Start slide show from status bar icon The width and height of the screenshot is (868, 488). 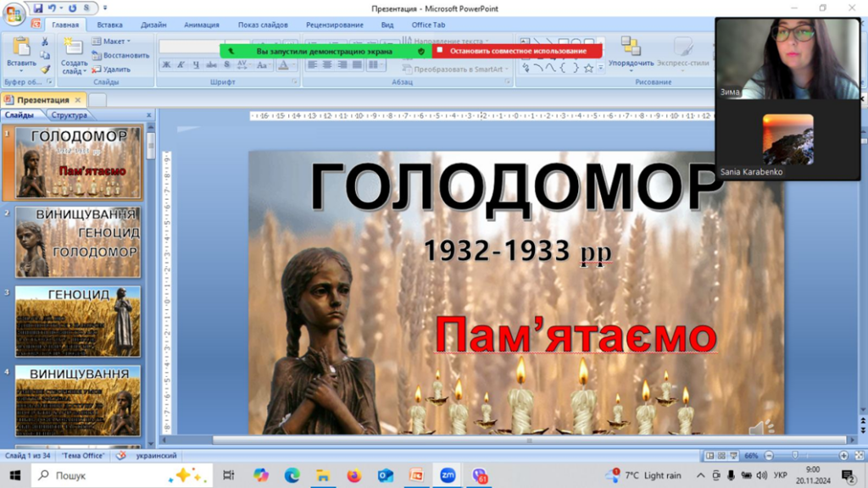pos(733,456)
